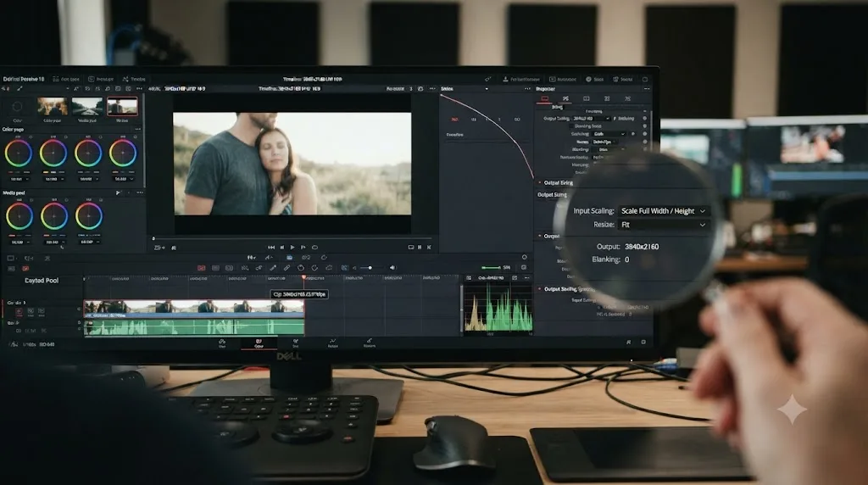This screenshot has width=868, height=485.
Task: Open the Resize dropdown set to Fit
Action: coord(663,225)
